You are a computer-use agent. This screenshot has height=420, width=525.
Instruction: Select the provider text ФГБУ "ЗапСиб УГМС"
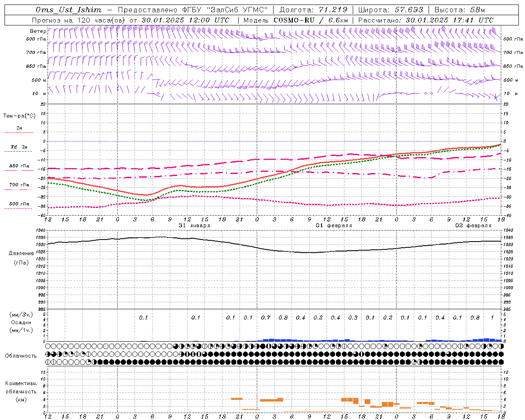point(224,10)
